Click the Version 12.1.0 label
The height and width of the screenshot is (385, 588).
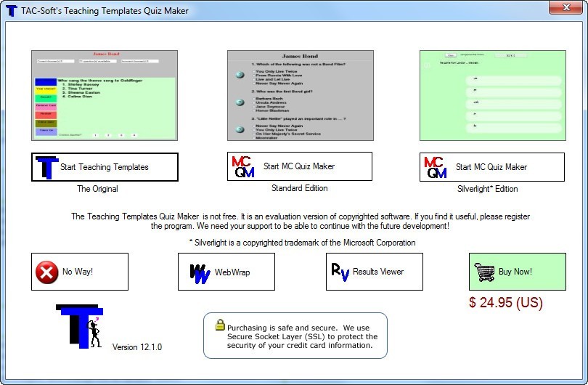137,347
